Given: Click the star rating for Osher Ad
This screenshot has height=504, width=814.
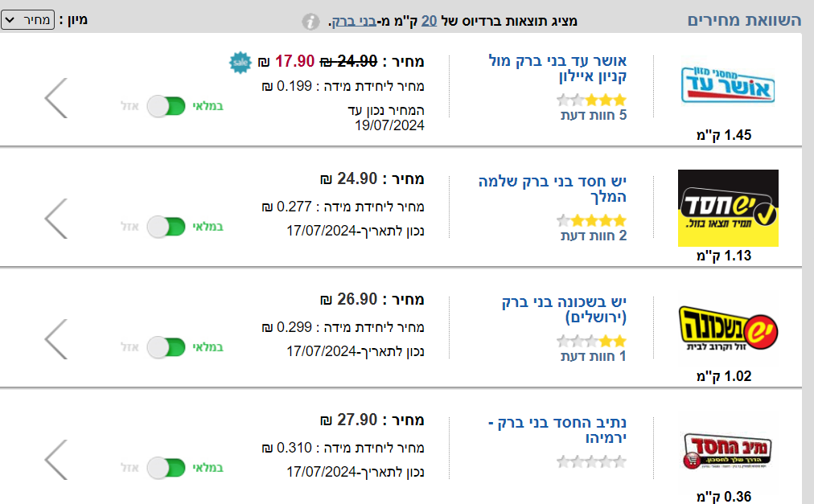Looking at the screenshot, I should coord(591,100).
